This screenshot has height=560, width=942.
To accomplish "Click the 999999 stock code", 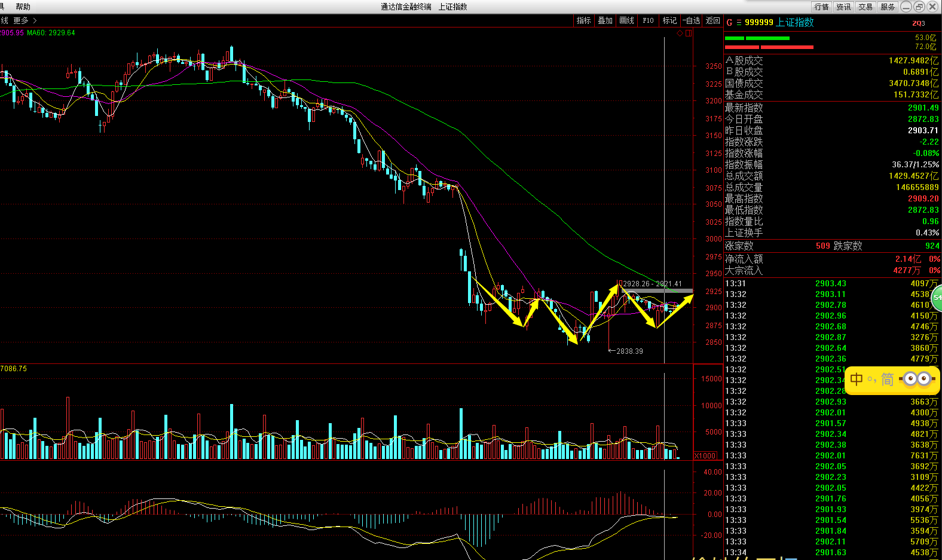I will [759, 22].
